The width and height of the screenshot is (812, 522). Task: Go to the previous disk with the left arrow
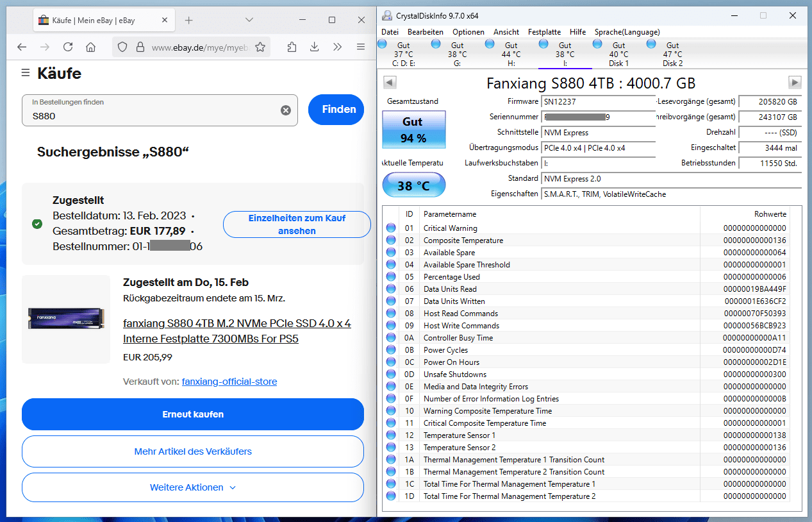(x=390, y=82)
